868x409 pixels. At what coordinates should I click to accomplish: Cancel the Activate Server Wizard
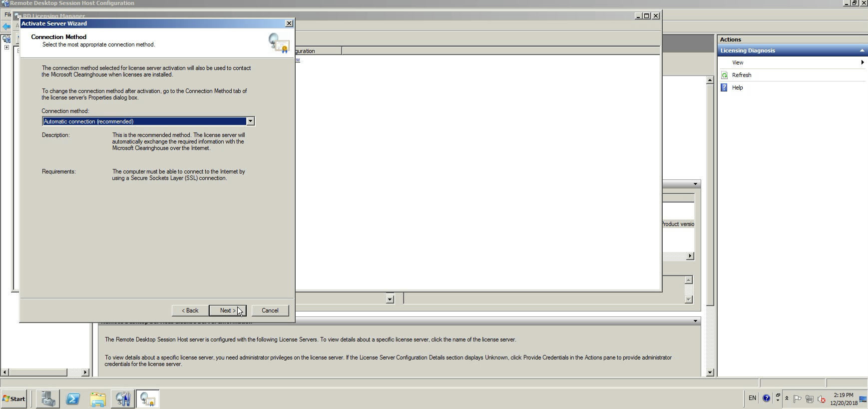click(270, 310)
